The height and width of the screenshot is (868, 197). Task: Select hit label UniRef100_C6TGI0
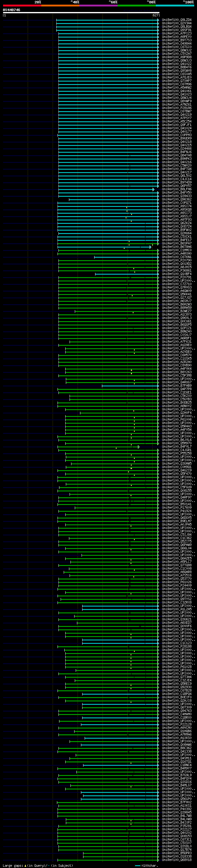tap(177, 47)
